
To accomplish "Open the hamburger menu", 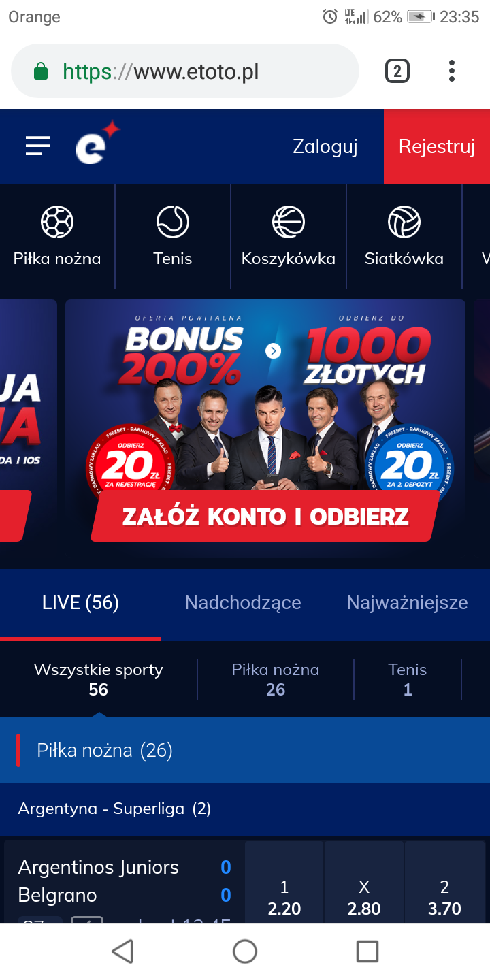I will point(38,146).
